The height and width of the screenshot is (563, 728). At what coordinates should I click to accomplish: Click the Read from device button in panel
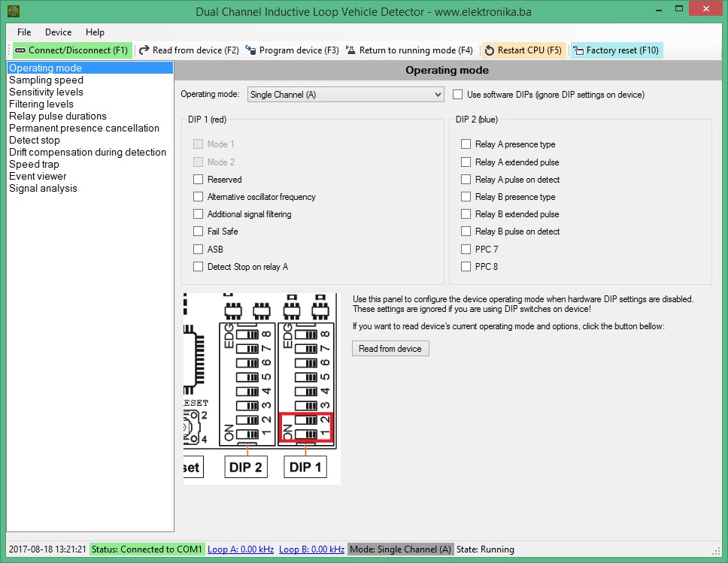click(390, 349)
